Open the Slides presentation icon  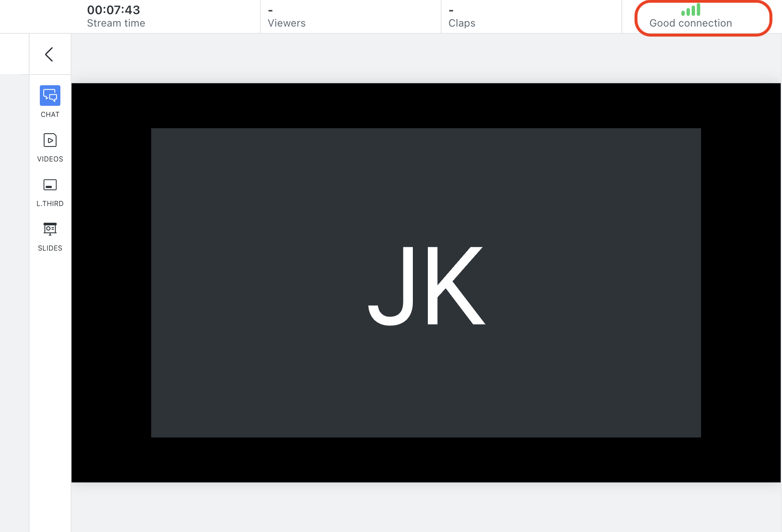pos(50,229)
